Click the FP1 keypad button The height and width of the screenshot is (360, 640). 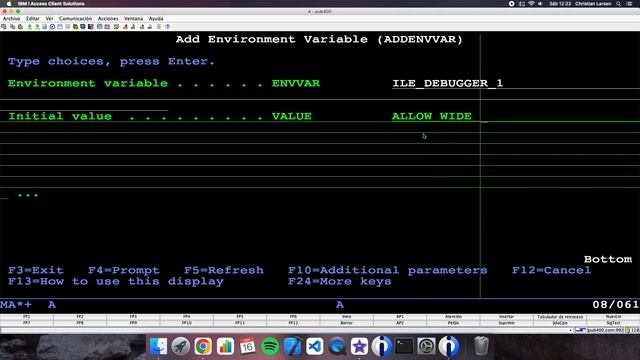pos(27,317)
